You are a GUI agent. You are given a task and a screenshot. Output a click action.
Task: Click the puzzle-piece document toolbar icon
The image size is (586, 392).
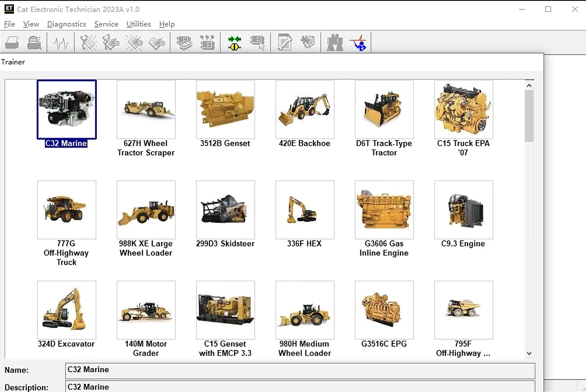(308, 42)
